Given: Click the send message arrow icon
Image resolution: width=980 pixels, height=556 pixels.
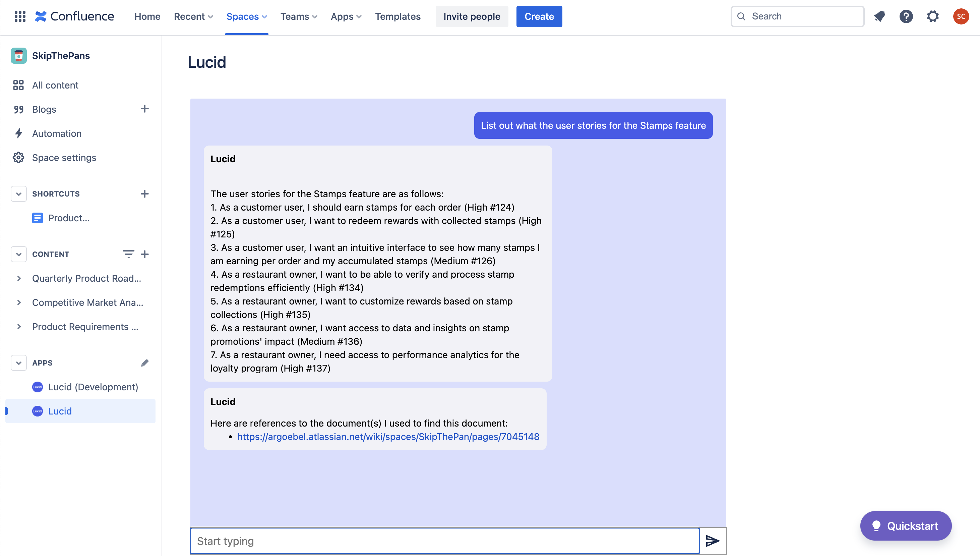Looking at the screenshot, I should (x=713, y=541).
